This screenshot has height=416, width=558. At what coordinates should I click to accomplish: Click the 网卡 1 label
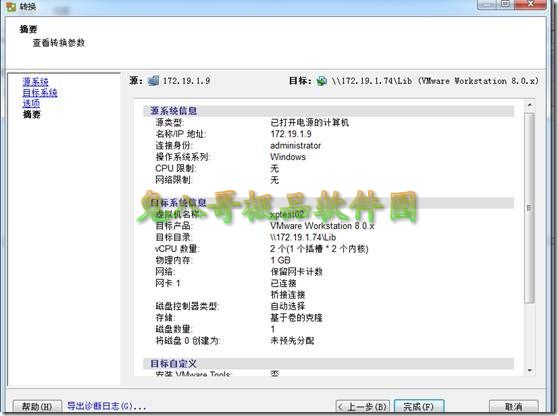(x=168, y=283)
